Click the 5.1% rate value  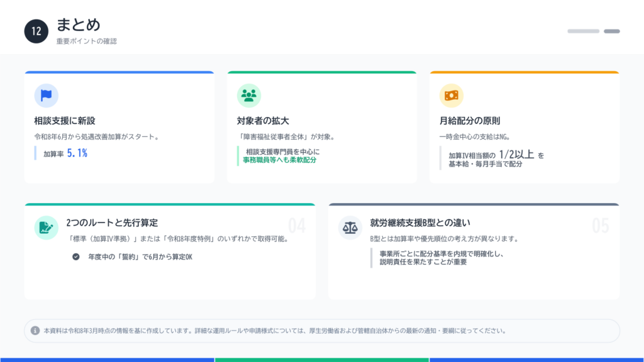[x=77, y=153]
